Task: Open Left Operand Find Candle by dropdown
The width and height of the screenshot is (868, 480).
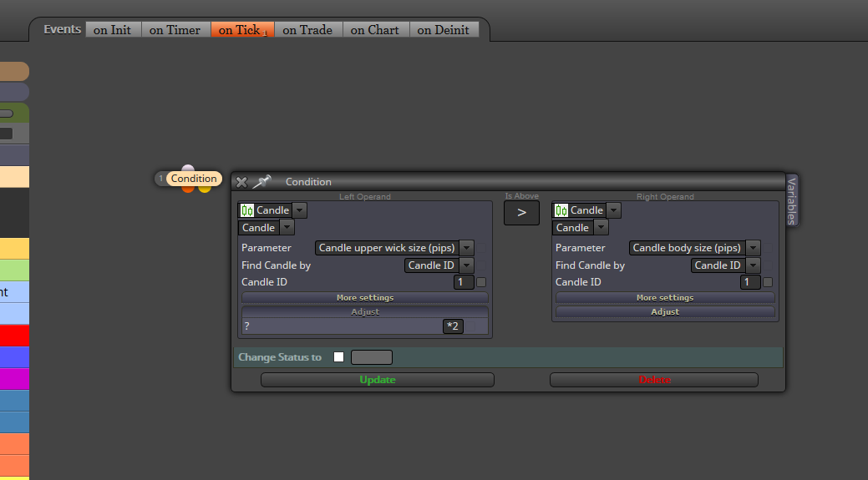Action: click(439, 265)
